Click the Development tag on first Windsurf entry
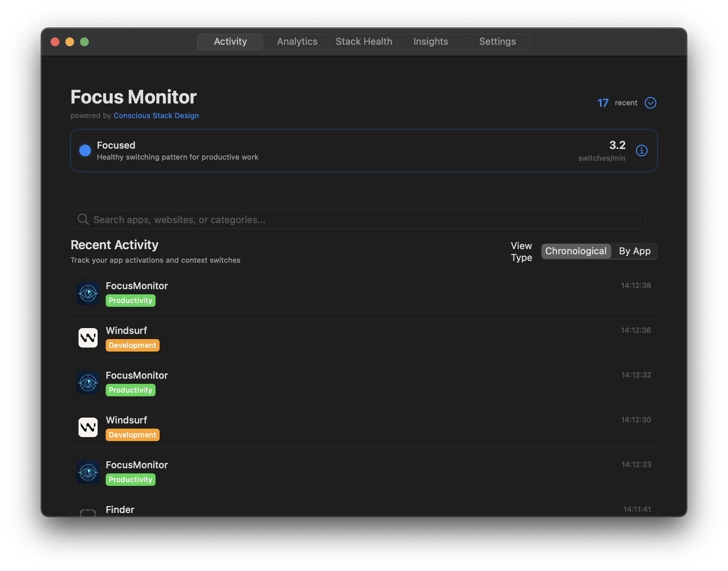 132,345
